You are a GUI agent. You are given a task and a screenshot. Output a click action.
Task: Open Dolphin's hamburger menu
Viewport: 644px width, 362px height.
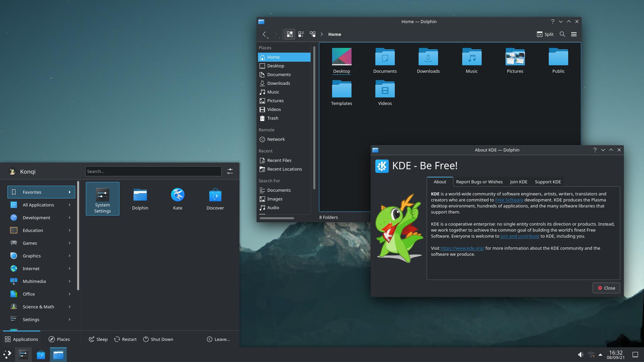point(574,34)
